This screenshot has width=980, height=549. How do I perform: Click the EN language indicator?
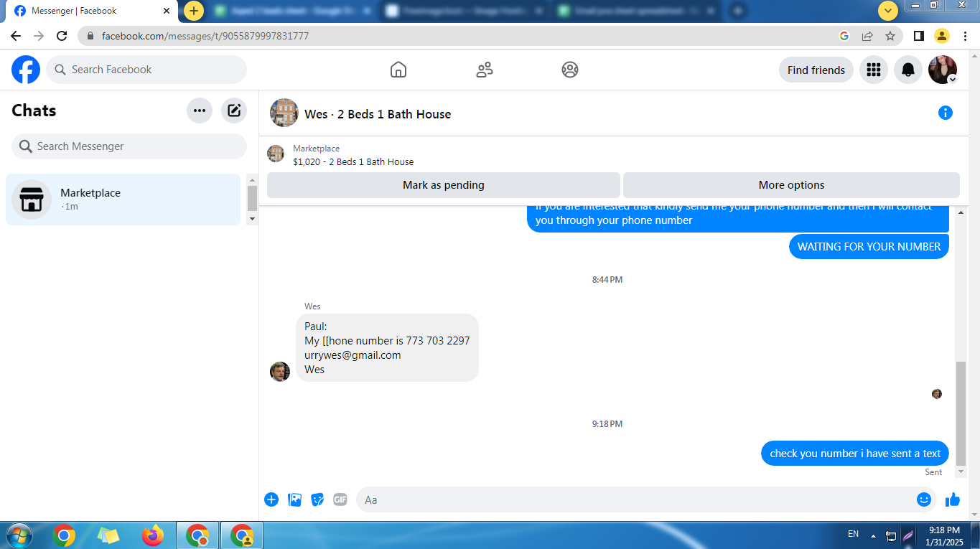pos(853,534)
